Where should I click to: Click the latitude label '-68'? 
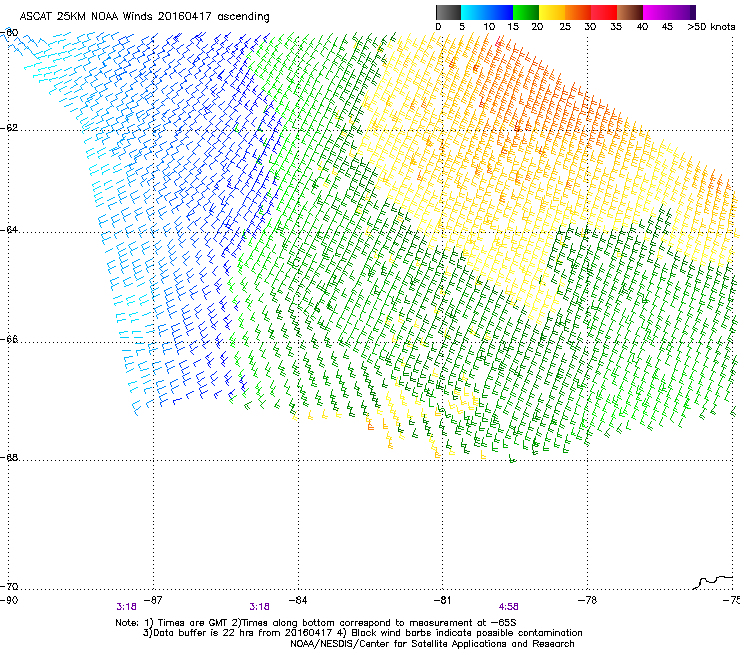9,458
